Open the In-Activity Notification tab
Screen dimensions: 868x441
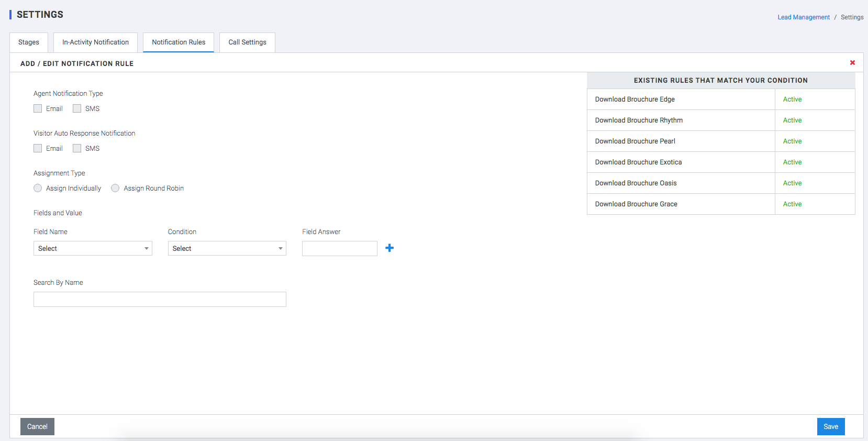click(x=95, y=42)
